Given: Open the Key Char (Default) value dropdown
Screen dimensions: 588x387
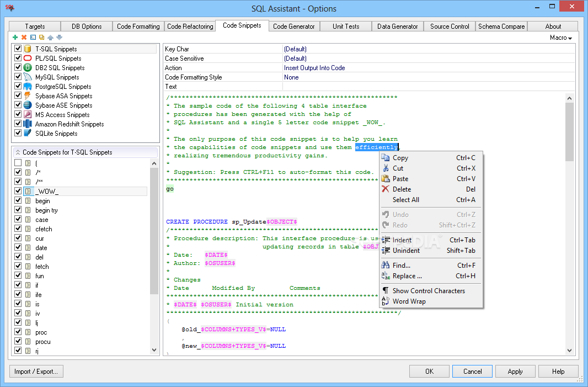Looking at the screenshot, I should tap(429, 49).
